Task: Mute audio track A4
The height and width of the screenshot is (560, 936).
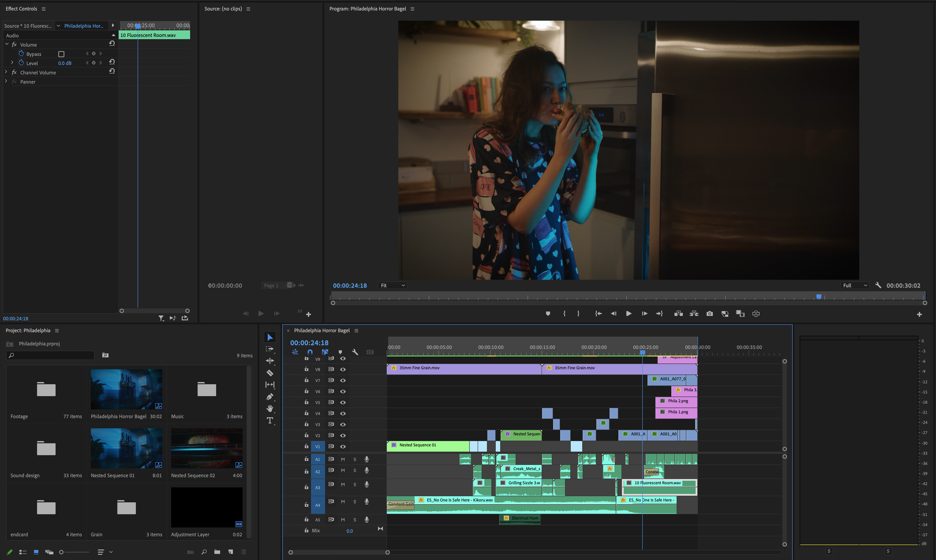Action: [x=343, y=502]
